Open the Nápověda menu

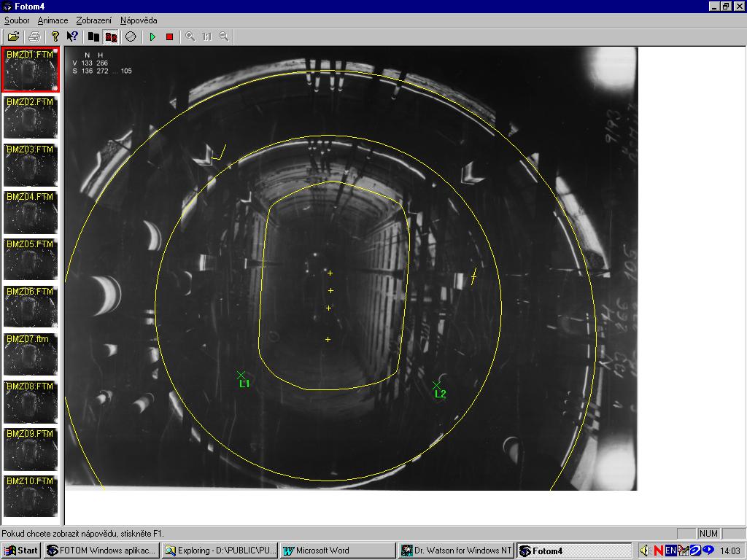[x=139, y=20]
